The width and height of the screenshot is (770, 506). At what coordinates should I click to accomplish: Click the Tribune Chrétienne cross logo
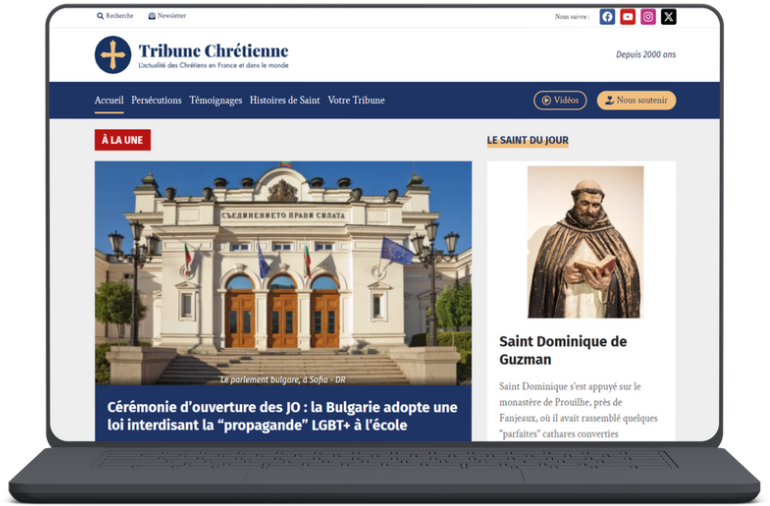[113, 55]
